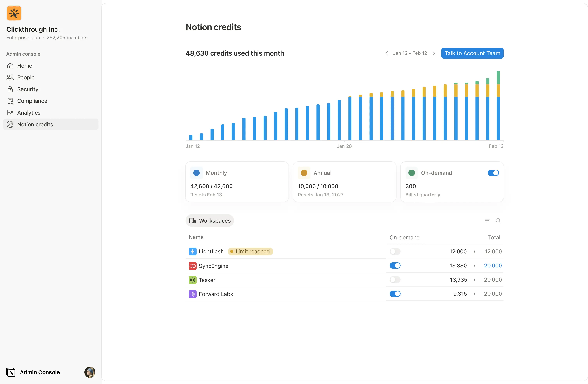Go to Compliance section

pyautogui.click(x=51, y=101)
